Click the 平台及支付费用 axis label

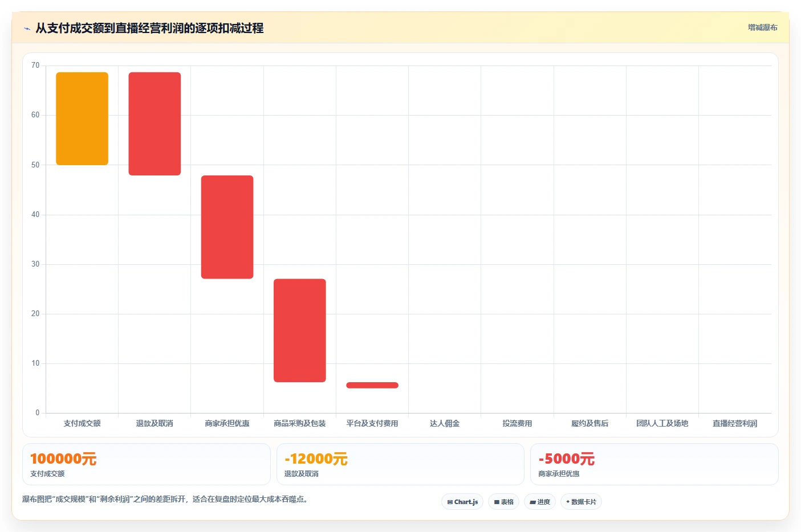(x=372, y=423)
